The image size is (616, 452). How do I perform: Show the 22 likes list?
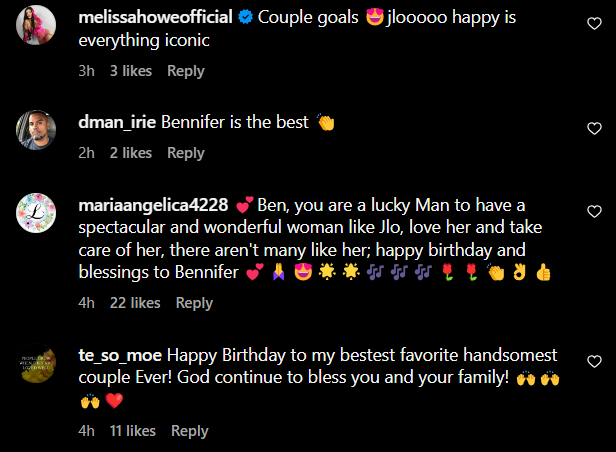point(134,303)
